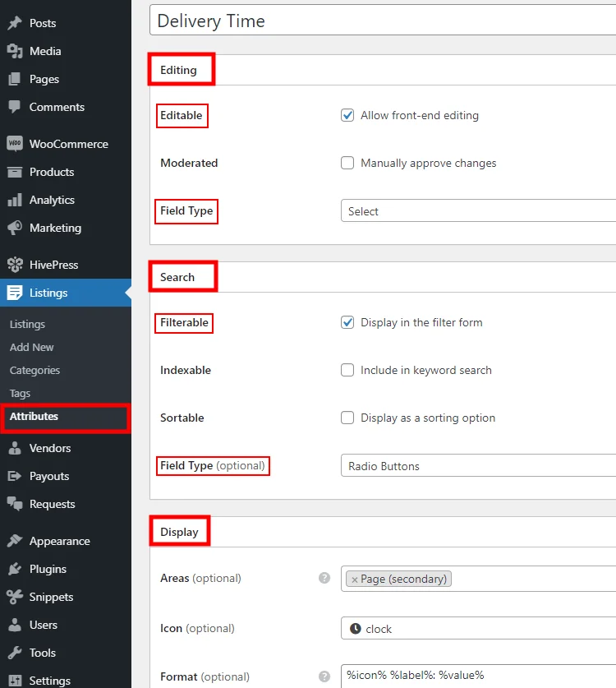Image resolution: width=616 pixels, height=688 pixels.
Task: Click the Analytics bar chart icon
Action: coord(15,200)
